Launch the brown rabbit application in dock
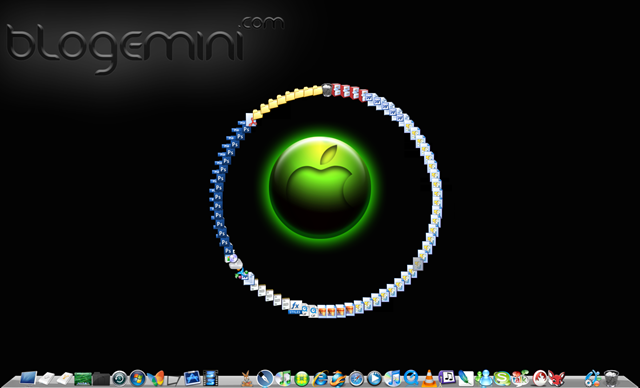The width and height of the screenshot is (640, 388). 246,379
